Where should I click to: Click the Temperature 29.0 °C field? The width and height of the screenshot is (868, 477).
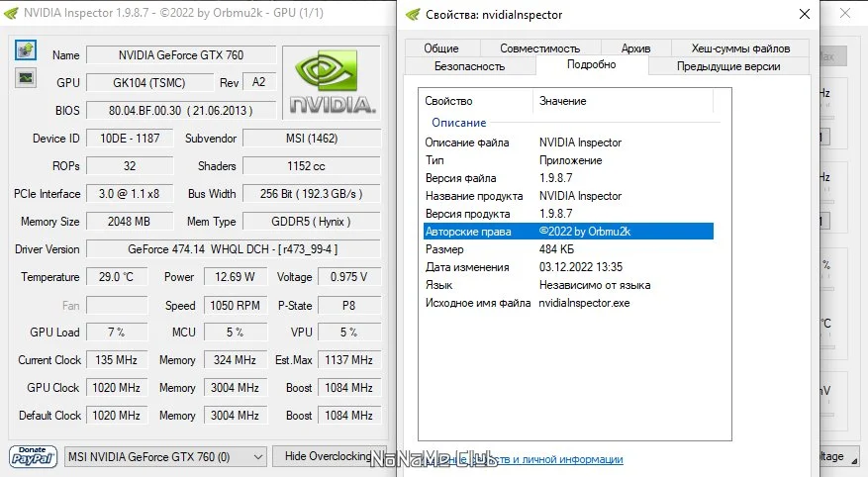pyautogui.click(x=117, y=277)
